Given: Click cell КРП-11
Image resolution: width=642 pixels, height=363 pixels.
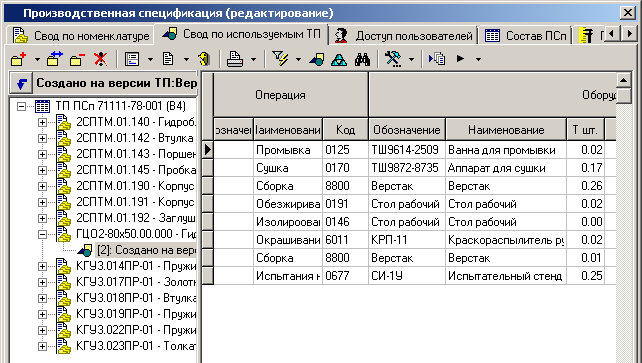Looking at the screenshot, I should [407, 240].
